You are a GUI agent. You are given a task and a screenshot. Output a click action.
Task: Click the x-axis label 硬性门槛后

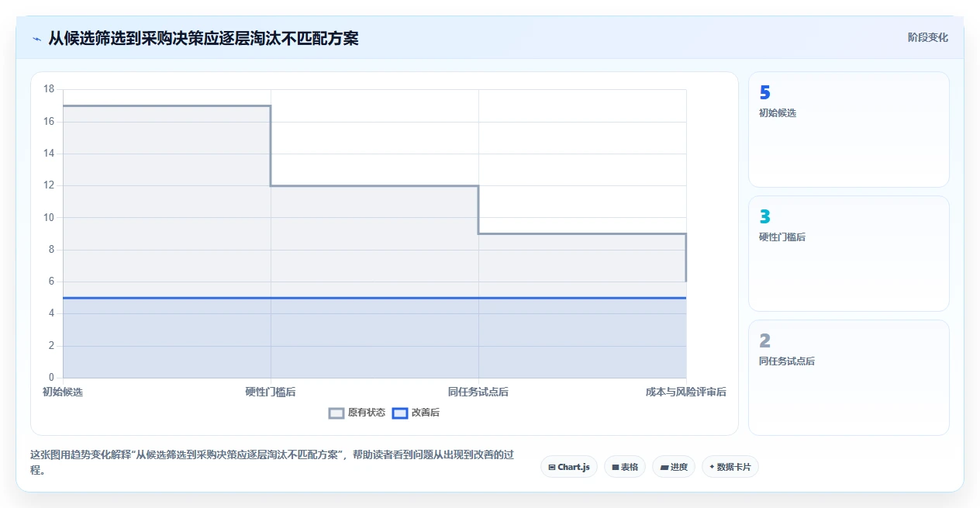271,392
